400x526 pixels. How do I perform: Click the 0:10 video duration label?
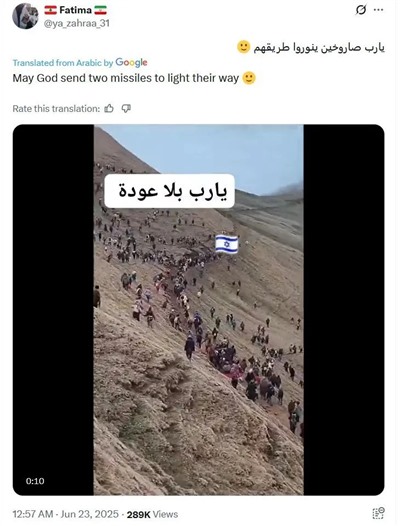[35, 481]
